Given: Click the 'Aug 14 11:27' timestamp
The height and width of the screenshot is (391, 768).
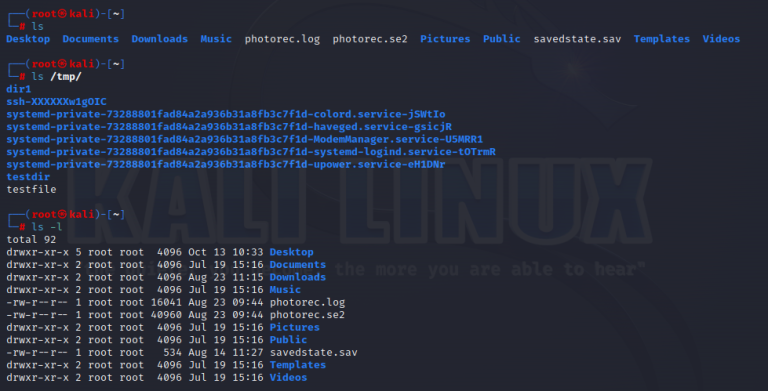Looking at the screenshot, I should click(x=226, y=353).
